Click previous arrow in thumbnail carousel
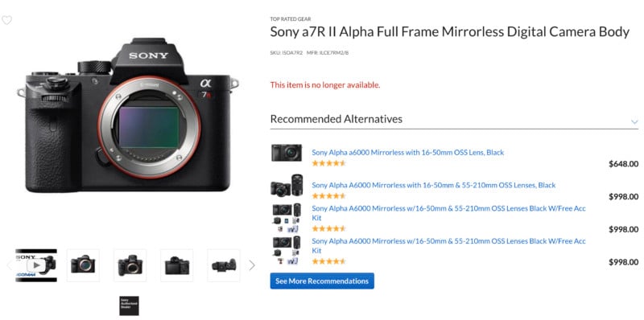 click(9, 265)
